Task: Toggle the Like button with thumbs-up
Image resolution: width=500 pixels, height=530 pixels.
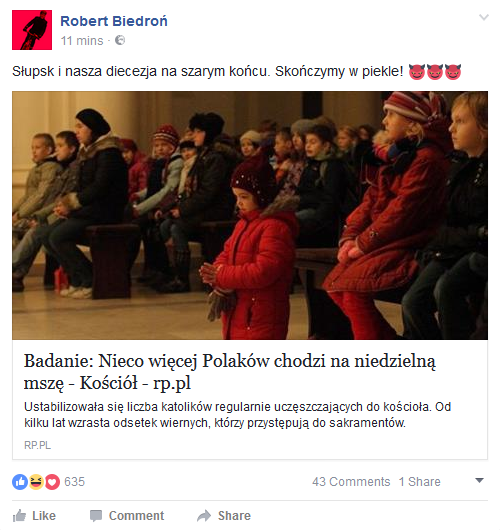Action: click(x=34, y=516)
